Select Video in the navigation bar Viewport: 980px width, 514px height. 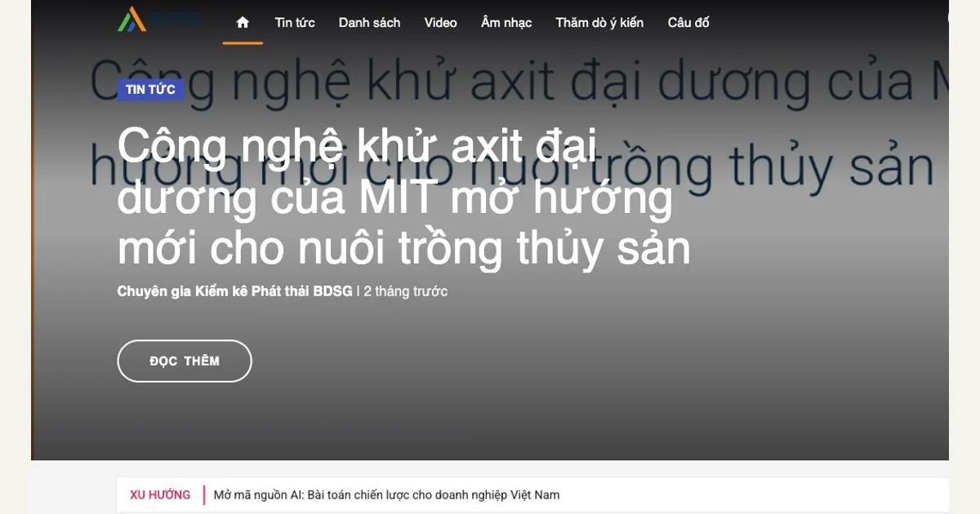coord(440,23)
